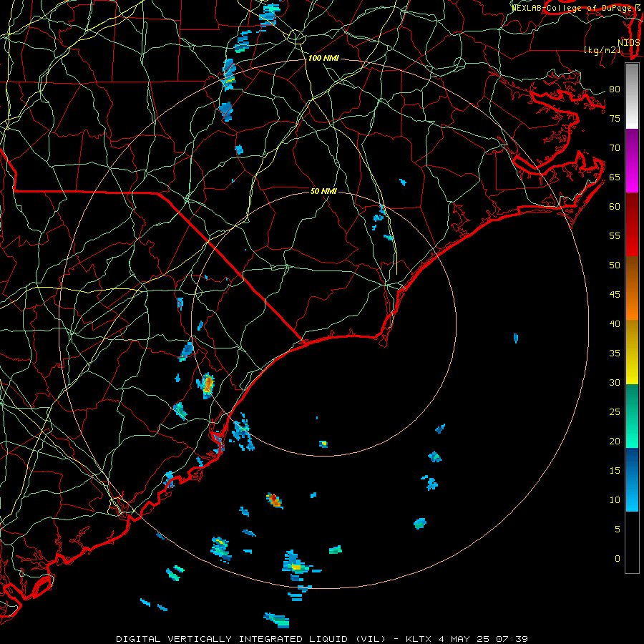
Task: Click the 25 value on the color scale
Action: pos(615,412)
